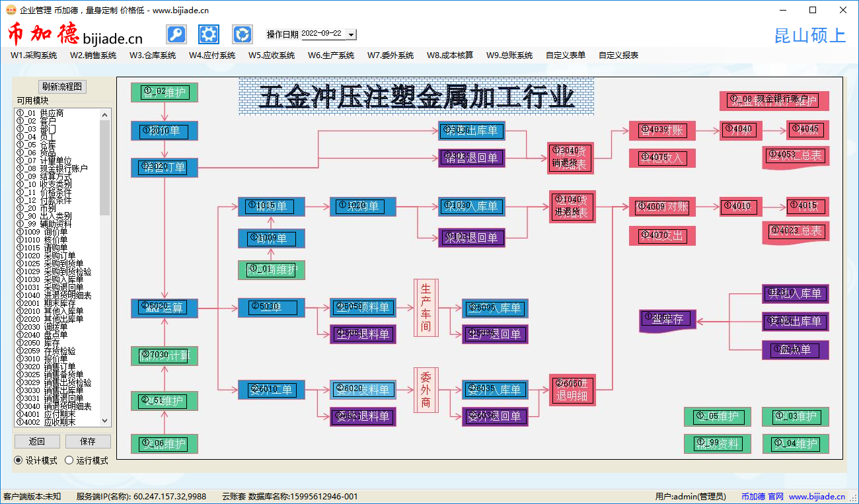The image size is (859, 504).
Task: Click 委外退回单 flowchart node
Action: coord(495,416)
